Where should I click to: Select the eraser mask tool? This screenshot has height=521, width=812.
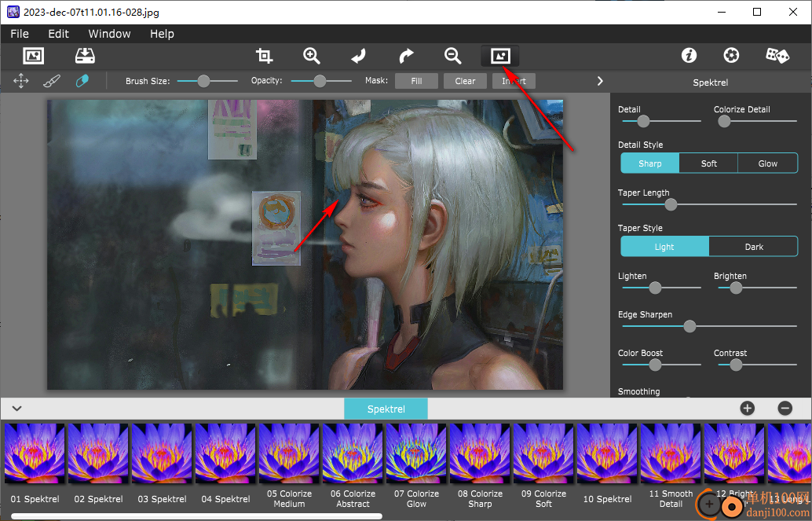click(x=82, y=81)
